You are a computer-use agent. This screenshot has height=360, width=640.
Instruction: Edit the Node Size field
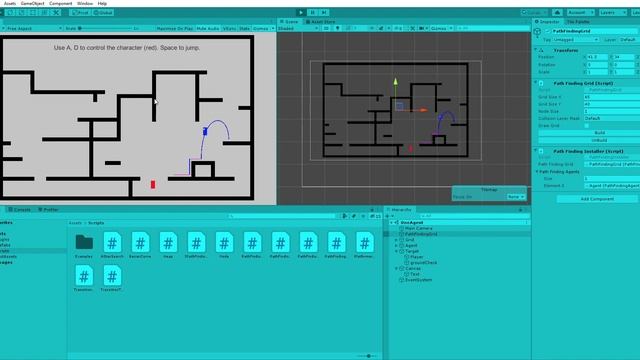point(611,111)
